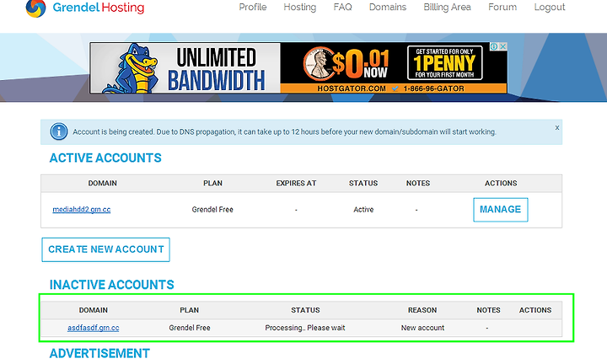Open the asdfasdf.grn.cc domain link
This screenshot has height=364, width=607.
click(94, 328)
